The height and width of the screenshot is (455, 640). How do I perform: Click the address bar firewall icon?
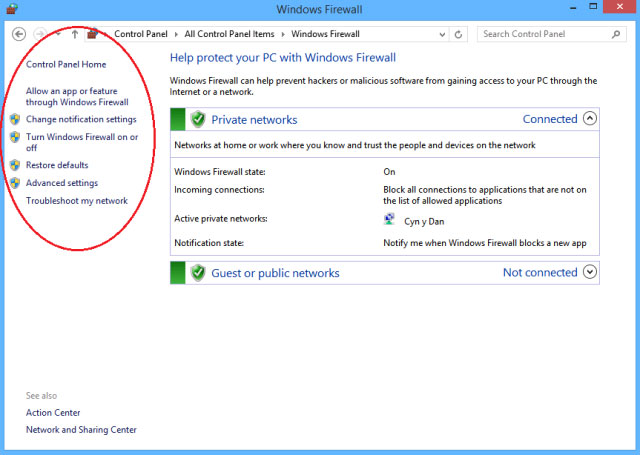pos(92,34)
